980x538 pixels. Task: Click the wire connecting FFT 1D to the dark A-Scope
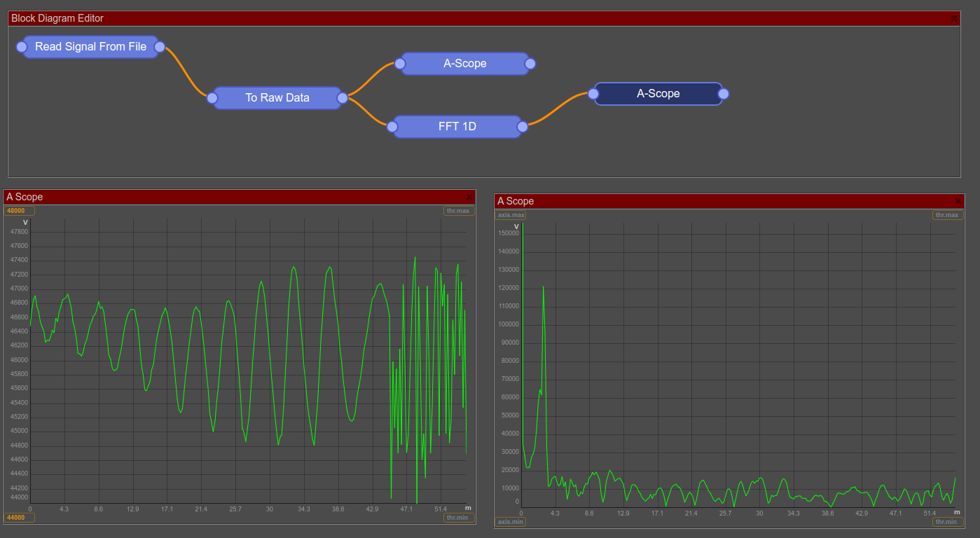(x=558, y=109)
